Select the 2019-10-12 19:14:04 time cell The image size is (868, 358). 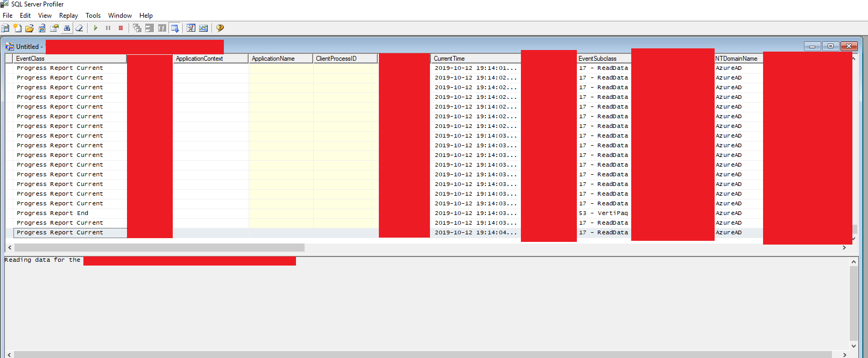pyautogui.click(x=476, y=233)
